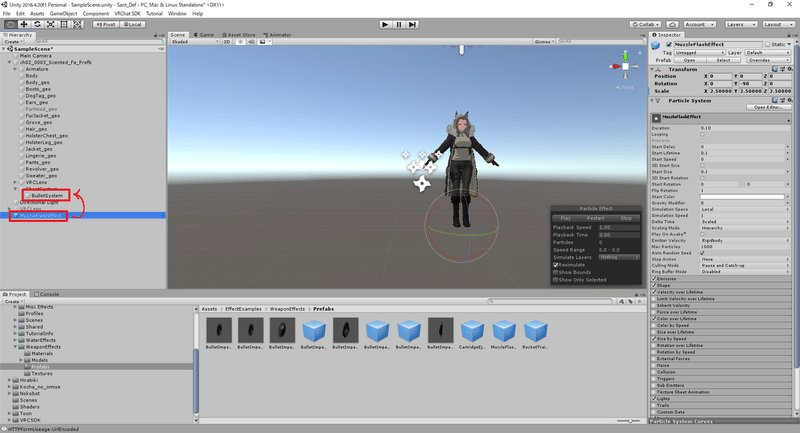
Task: Enable 3D Start Size checkbox
Action: pos(703,165)
